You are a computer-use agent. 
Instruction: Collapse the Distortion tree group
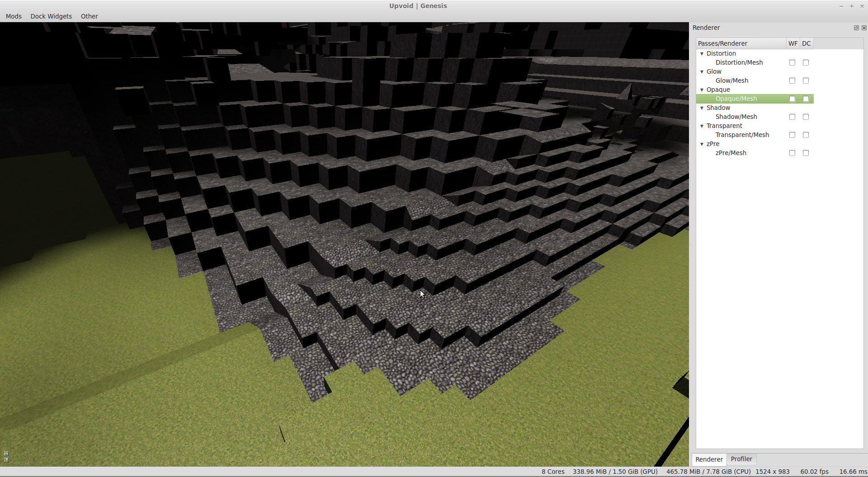(702, 54)
